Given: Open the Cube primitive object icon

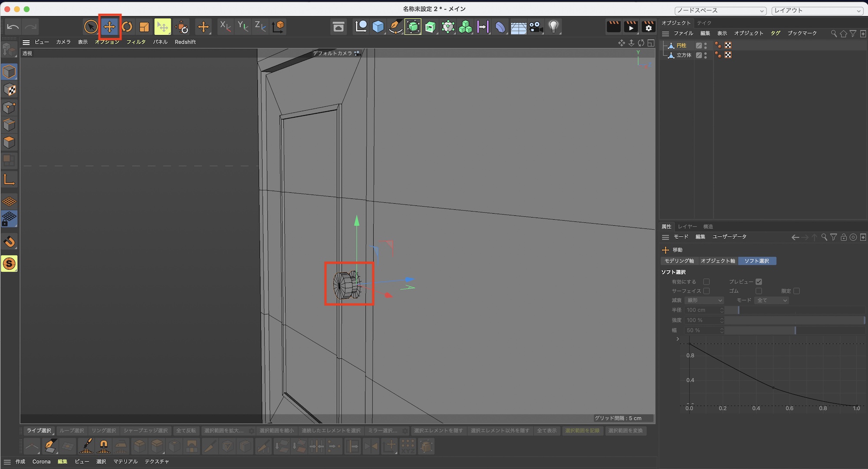Looking at the screenshot, I should coord(378,27).
